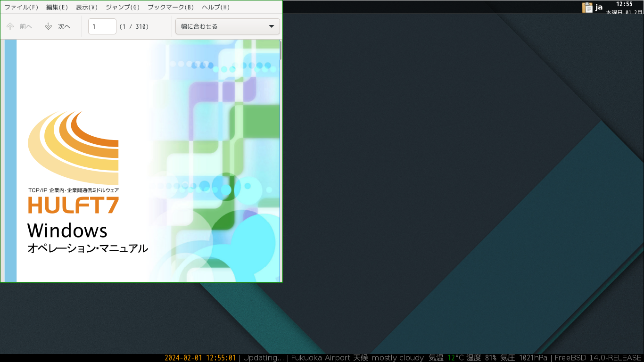This screenshot has width=644, height=362.
Task: Click the 気圧 1021hPa pressure status text
Action: pos(524,358)
